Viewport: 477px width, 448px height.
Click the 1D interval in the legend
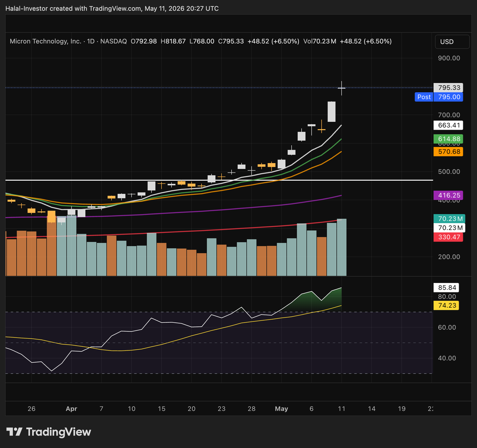coord(91,41)
